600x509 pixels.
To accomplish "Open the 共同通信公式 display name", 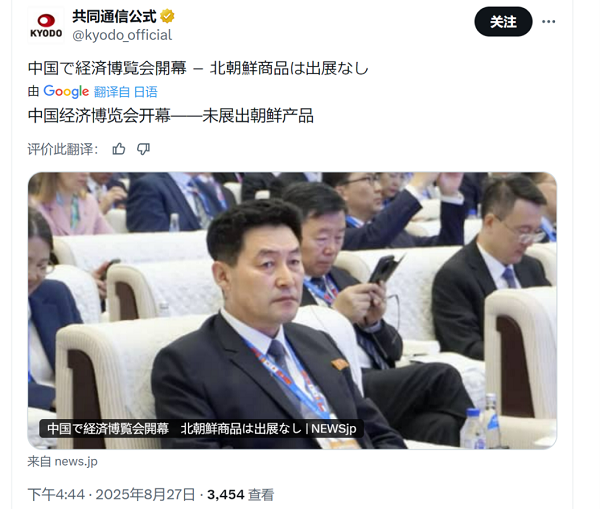I will [x=114, y=16].
